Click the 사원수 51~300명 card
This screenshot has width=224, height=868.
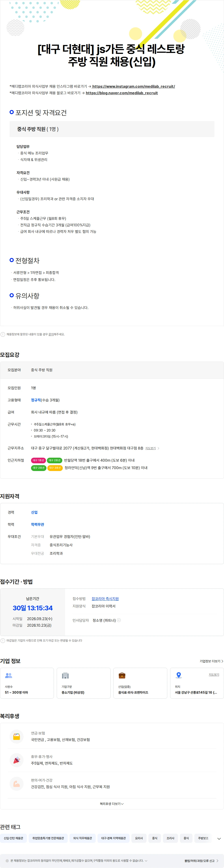coord(27,683)
